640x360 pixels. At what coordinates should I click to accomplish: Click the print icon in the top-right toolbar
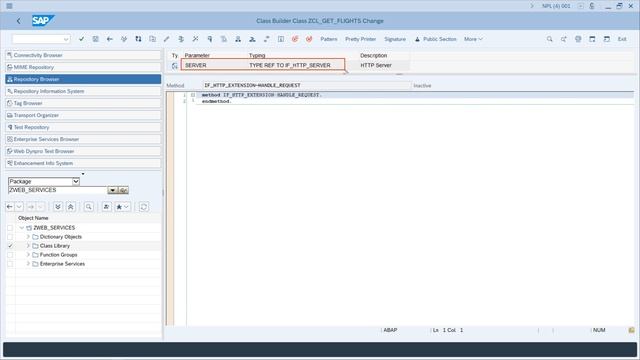[x=578, y=39]
